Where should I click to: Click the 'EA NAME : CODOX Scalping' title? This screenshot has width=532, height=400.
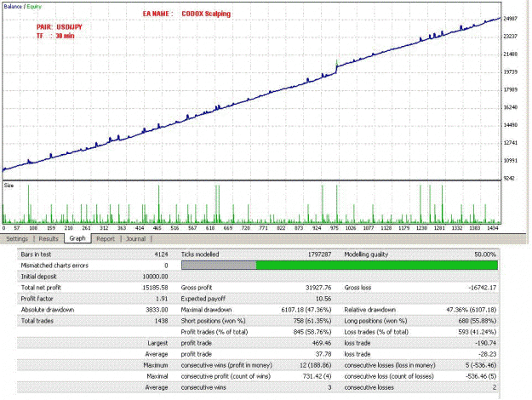click(186, 14)
